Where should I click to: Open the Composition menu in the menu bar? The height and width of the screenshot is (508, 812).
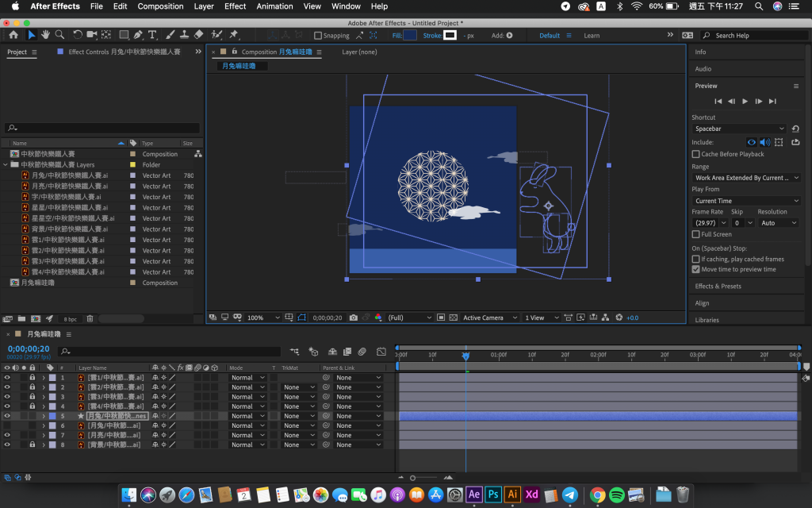coord(160,6)
